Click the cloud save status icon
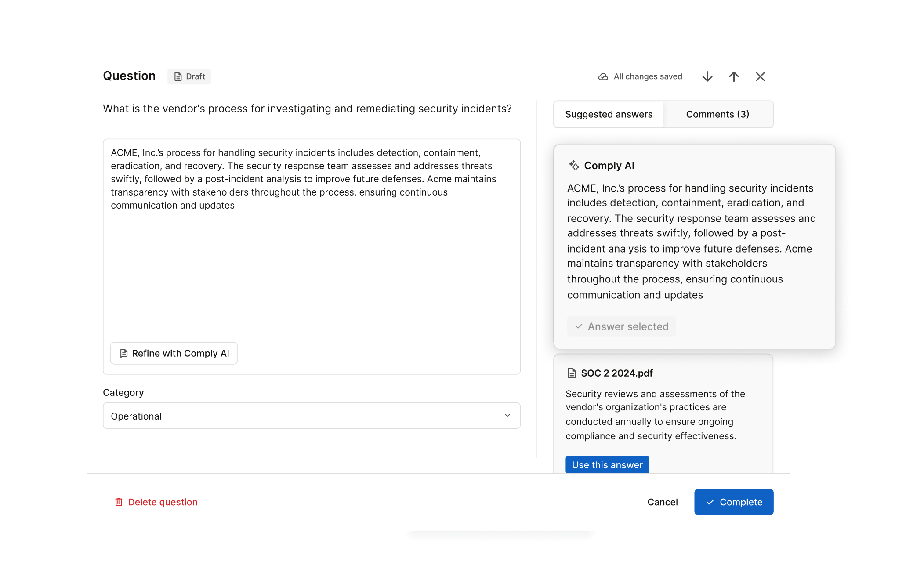The height and width of the screenshot is (583, 924). 603,76
